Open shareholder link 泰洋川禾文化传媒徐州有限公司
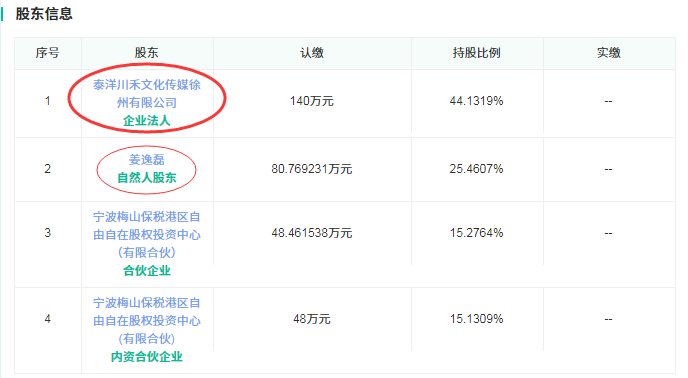Screen dimensions: 688x378 (147, 93)
